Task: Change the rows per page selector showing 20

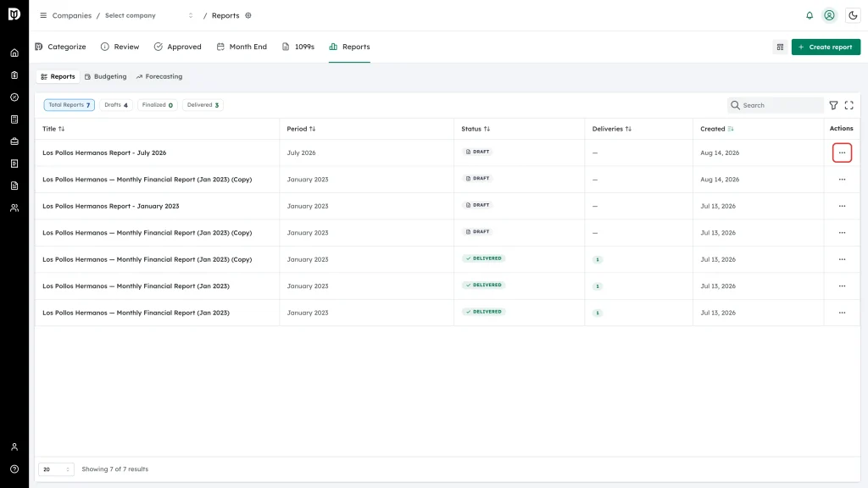Action: 56,469
